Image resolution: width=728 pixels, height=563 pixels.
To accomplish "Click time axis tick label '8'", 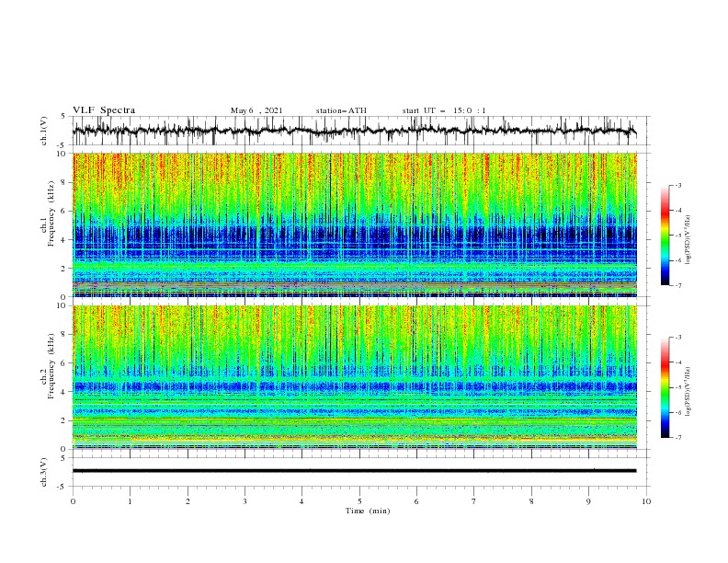I will point(531,501).
